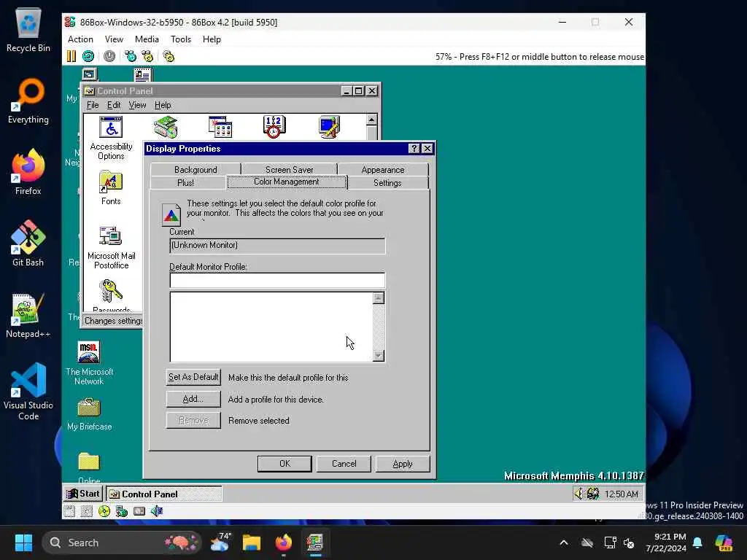The width and height of the screenshot is (747, 560).
Task: Open Visual Studio Code desktop shortcut
Action: point(28,392)
